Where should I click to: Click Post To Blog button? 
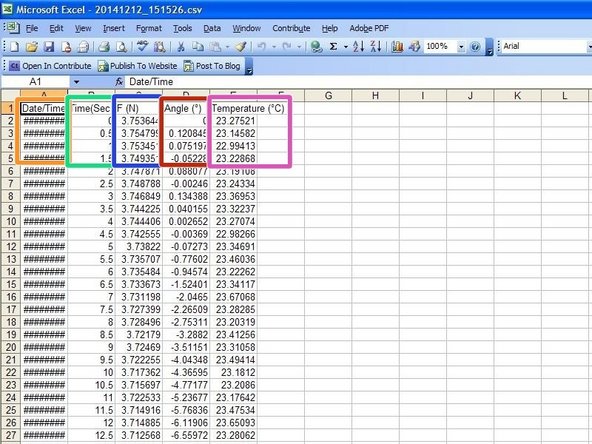click(212, 66)
